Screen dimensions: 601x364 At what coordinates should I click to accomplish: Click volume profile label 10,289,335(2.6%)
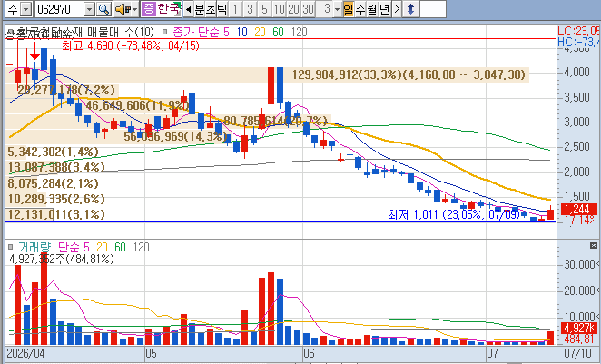56,199
